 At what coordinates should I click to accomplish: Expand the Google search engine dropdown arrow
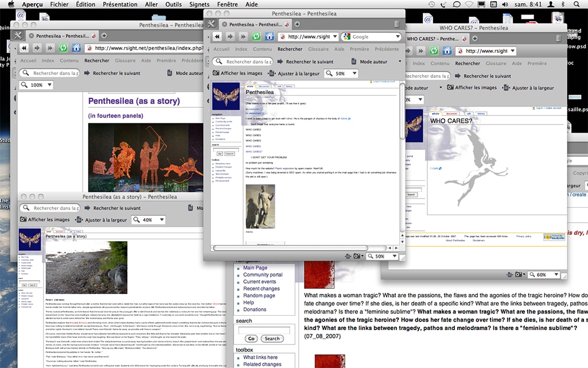click(x=398, y=36)
